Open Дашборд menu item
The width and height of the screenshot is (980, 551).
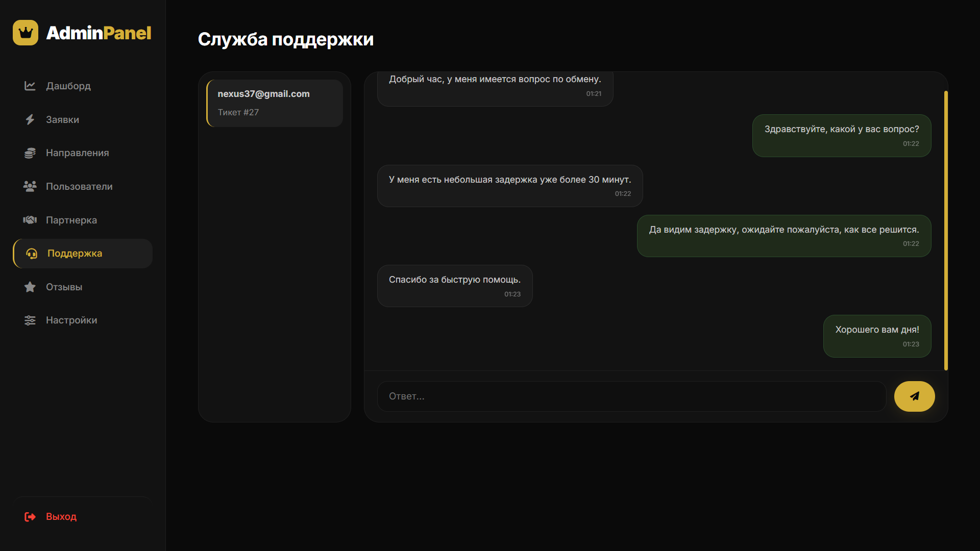[83, 86]
